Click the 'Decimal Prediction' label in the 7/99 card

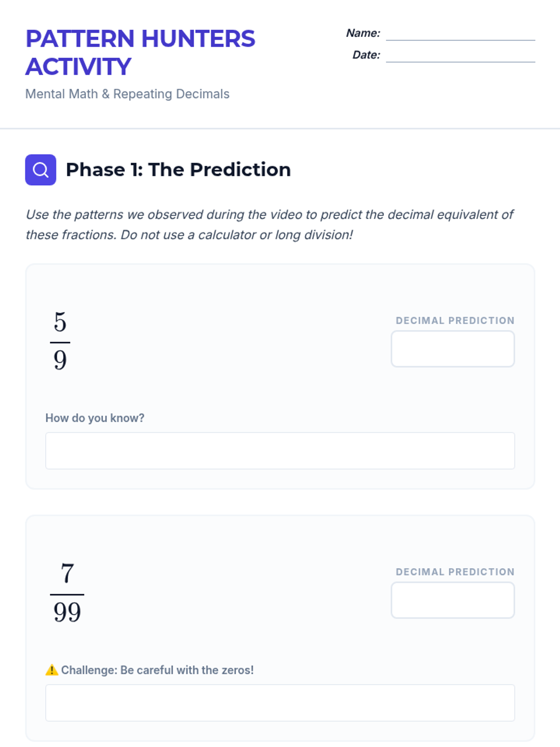click(x=455, y=572)
